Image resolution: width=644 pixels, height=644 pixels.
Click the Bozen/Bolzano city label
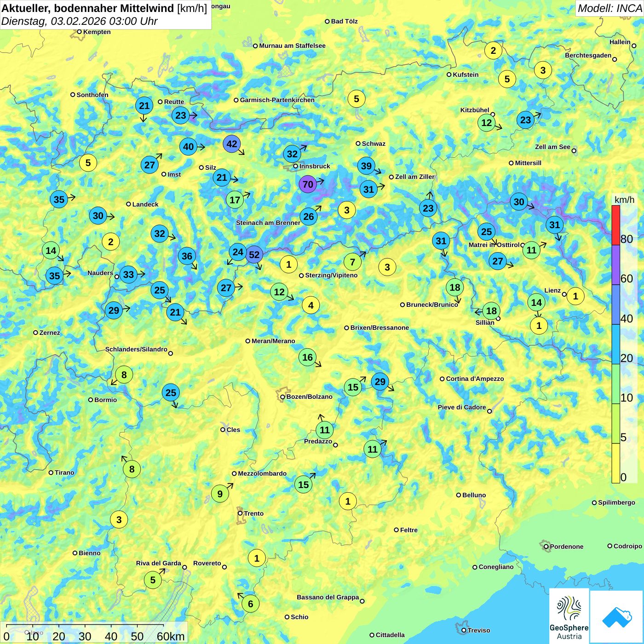[x=309, y=397]
